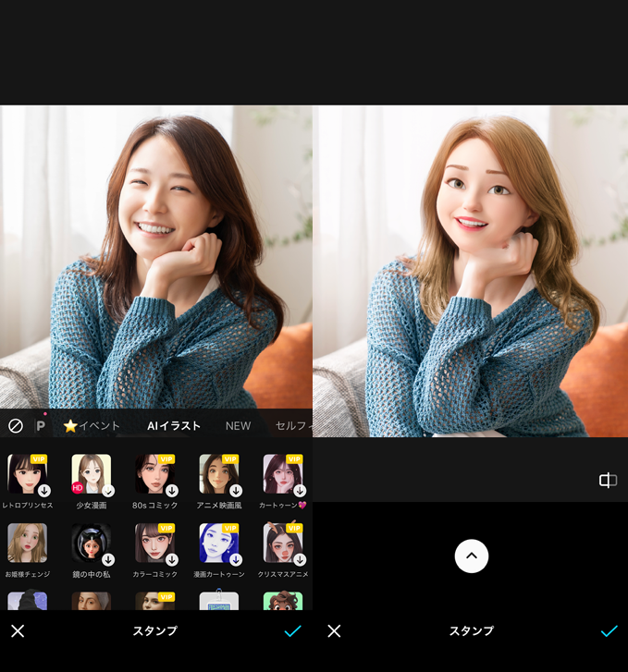Switch to the イベント tab
The height and width of the screenshot is (672, 628).
[92, 426]
